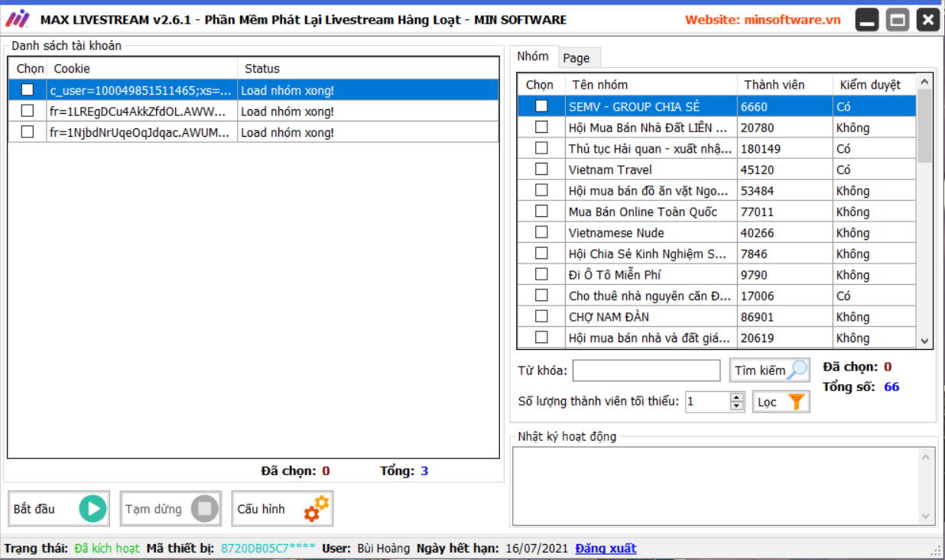Sort groups by Thành viên column header

pyautogui.click(x=775, y=85)
